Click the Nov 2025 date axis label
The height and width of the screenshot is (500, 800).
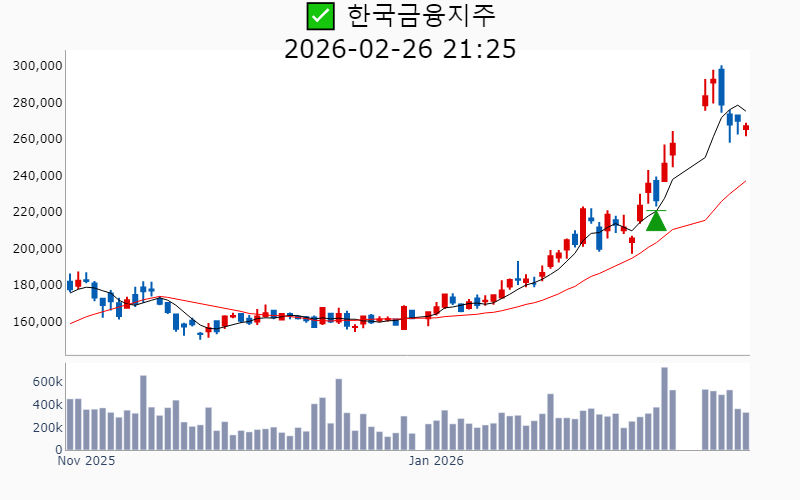pos(86,461)
